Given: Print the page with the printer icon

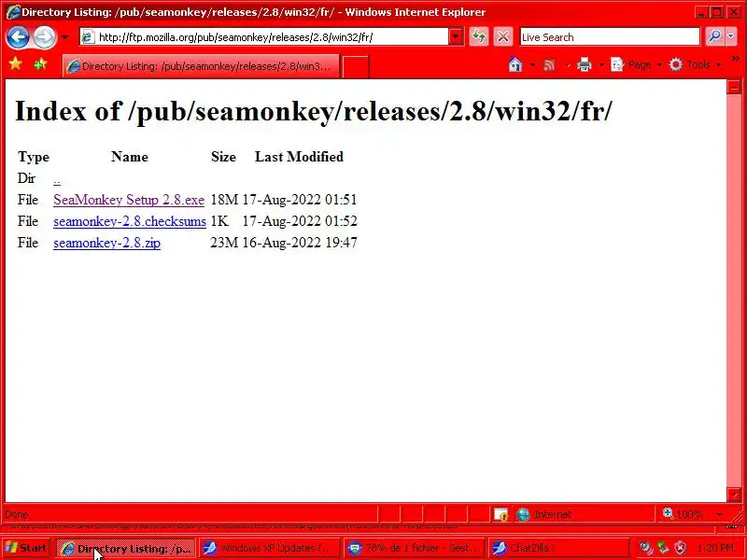Looking at the screenshot, I should click(x=585, y=64).
